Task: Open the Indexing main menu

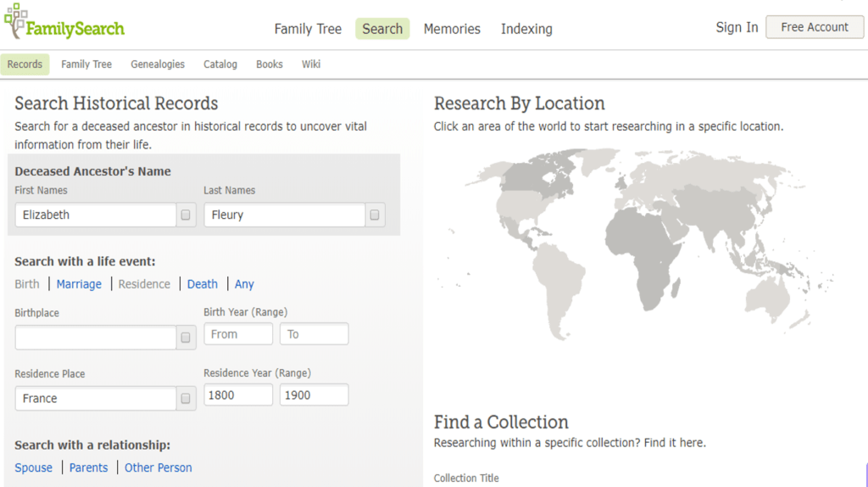Action: (526, 29)
